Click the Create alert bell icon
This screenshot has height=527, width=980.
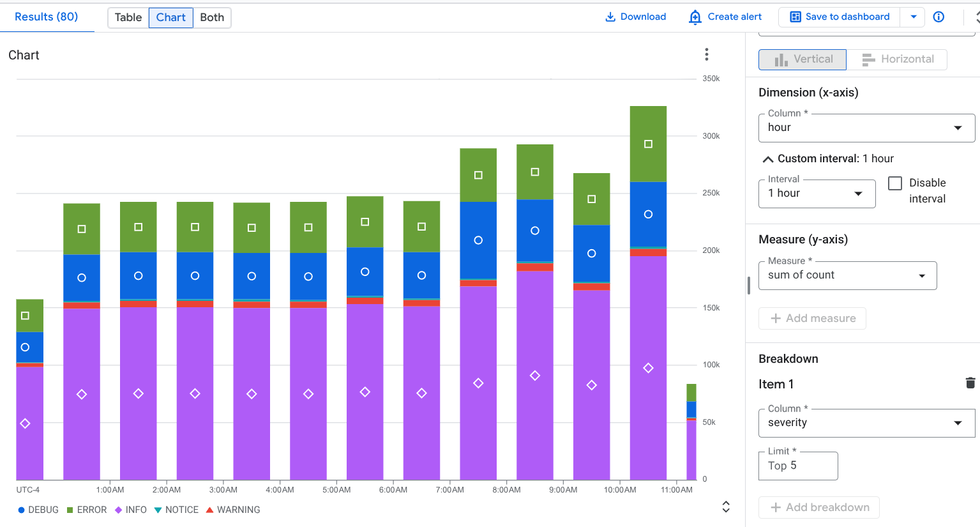[x=695, y=17]
